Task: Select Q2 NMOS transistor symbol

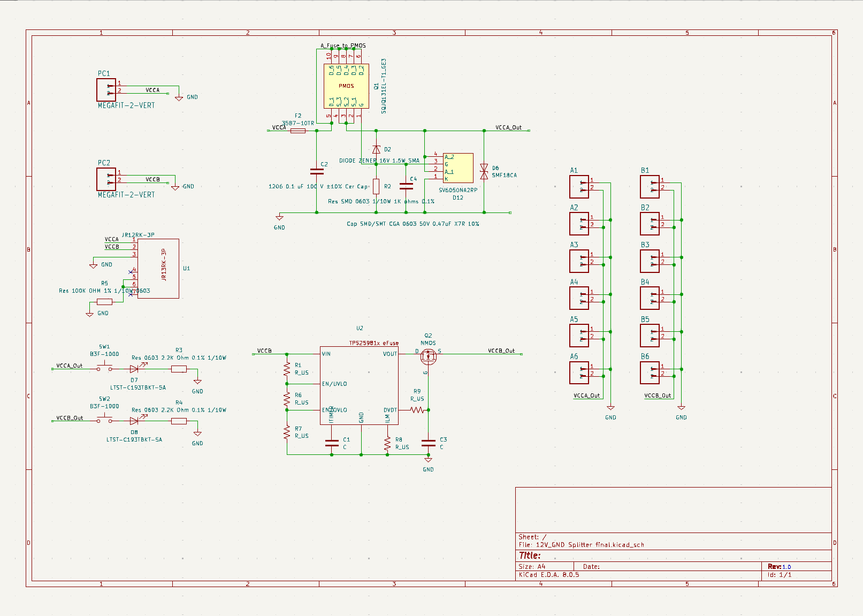Action: 428,356
